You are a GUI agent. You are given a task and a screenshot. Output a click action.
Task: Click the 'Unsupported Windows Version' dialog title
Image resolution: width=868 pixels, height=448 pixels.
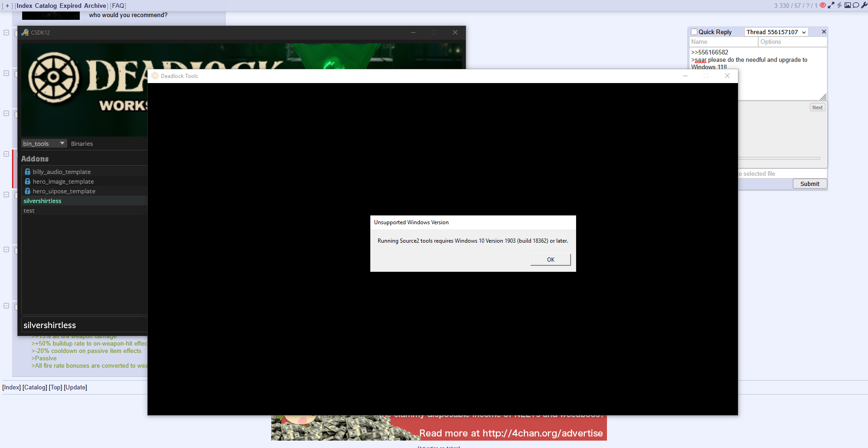(411, 222)
